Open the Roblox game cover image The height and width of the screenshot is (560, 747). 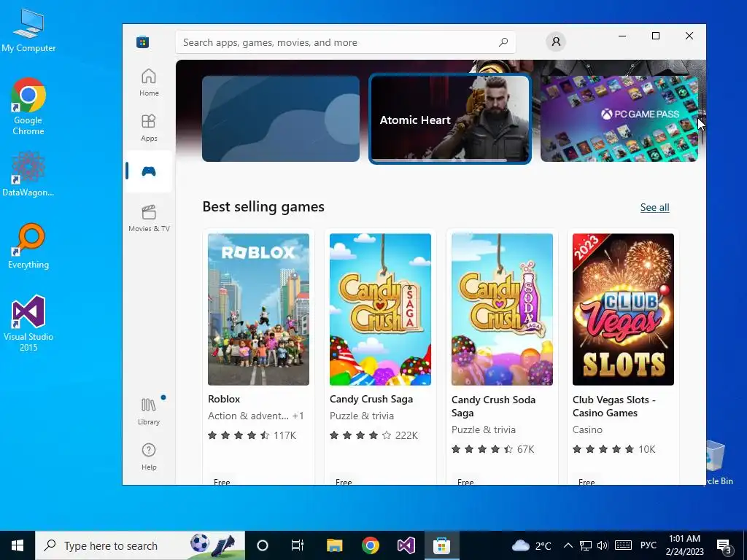pos(258,309)
